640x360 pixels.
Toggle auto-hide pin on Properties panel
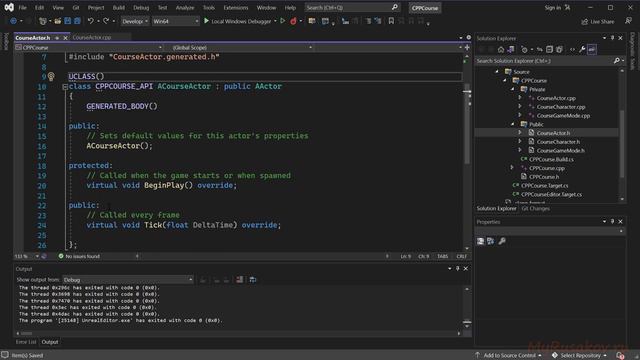click(x=612, y=222)
